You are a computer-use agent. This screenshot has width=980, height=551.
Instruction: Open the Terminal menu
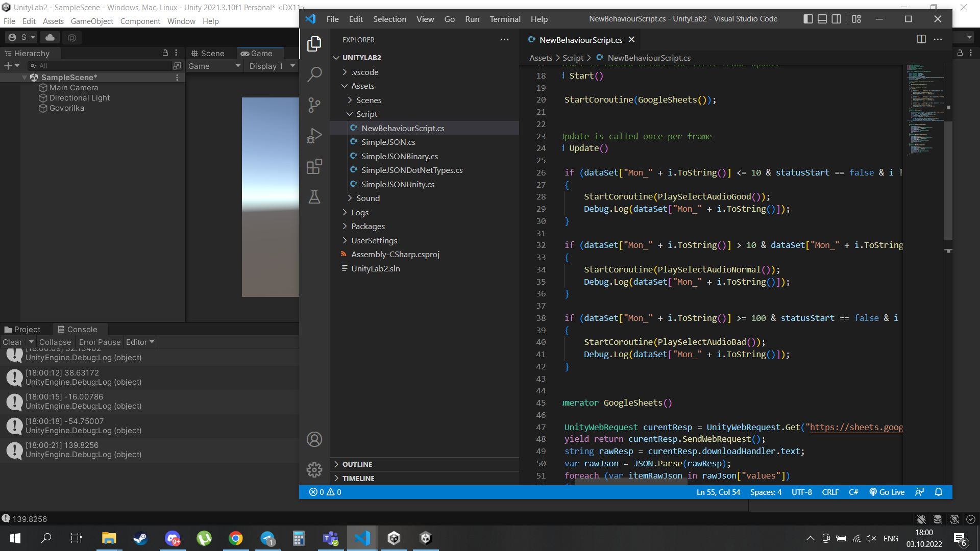pyautogui.click(x=505, y=19)
